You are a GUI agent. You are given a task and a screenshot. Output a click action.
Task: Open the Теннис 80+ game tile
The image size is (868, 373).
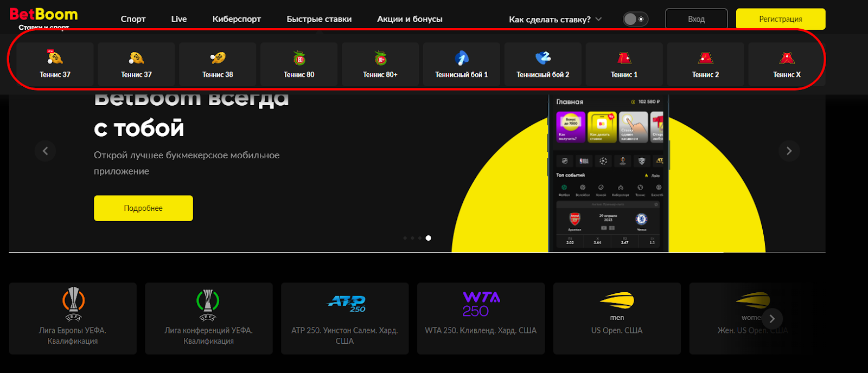(380, 65)
